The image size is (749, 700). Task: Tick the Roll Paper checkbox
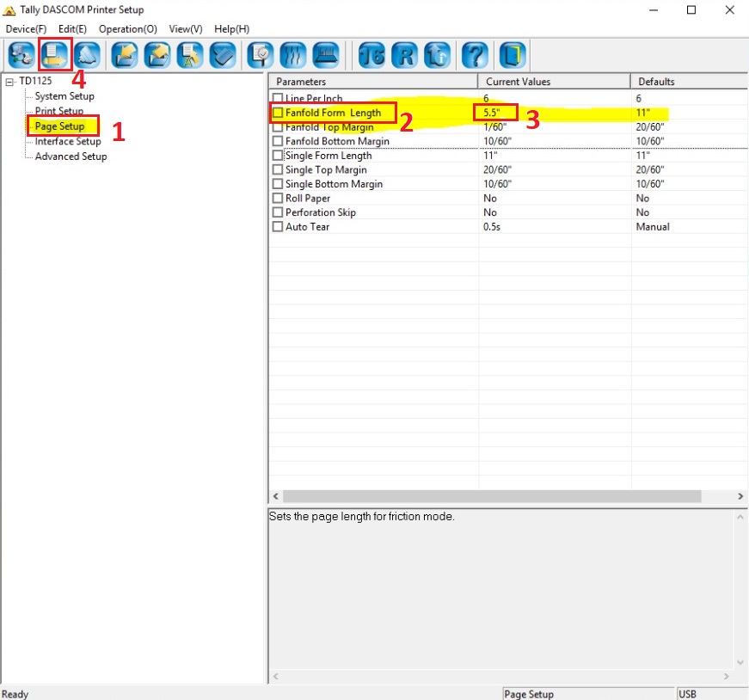point(278,199)
